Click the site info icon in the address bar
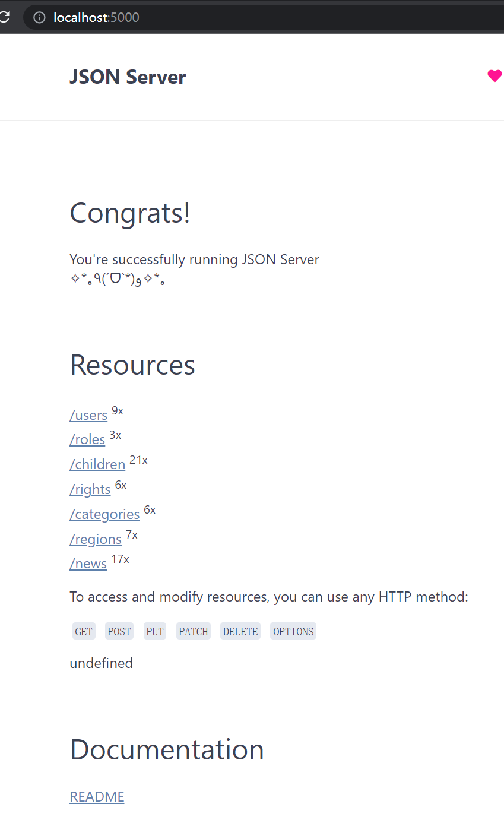 tap(39, 17)
